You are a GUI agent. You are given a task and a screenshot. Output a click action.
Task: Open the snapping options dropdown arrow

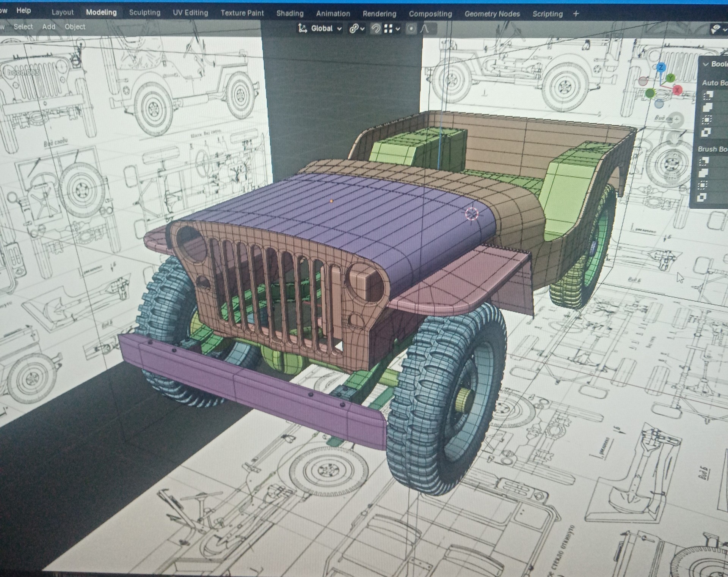pyautogui.click(x=398, y=29)
